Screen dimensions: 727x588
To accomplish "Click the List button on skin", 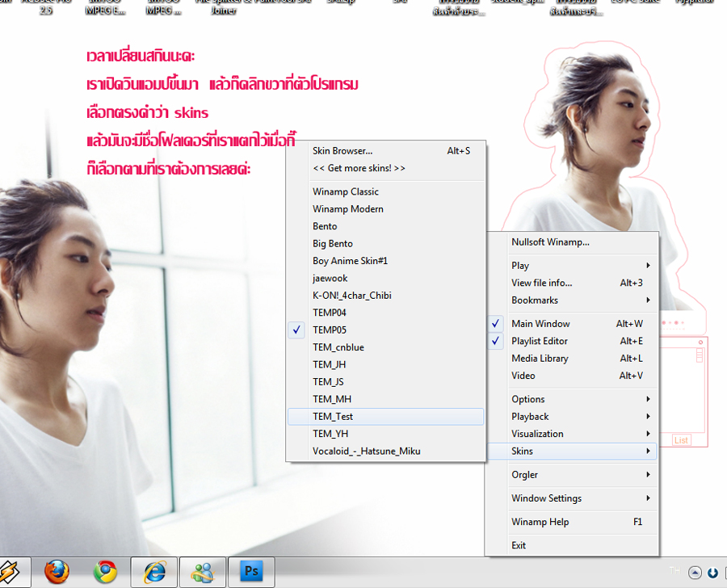I will [x=682, y=440].
